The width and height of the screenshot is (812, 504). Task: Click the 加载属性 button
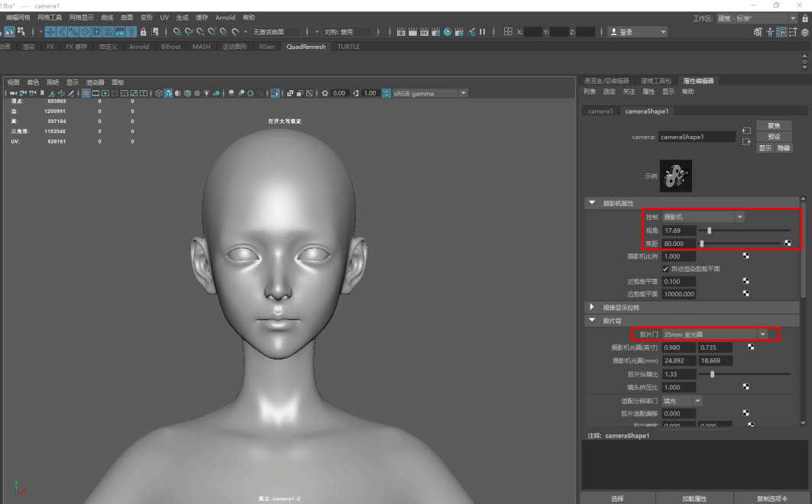694,499
